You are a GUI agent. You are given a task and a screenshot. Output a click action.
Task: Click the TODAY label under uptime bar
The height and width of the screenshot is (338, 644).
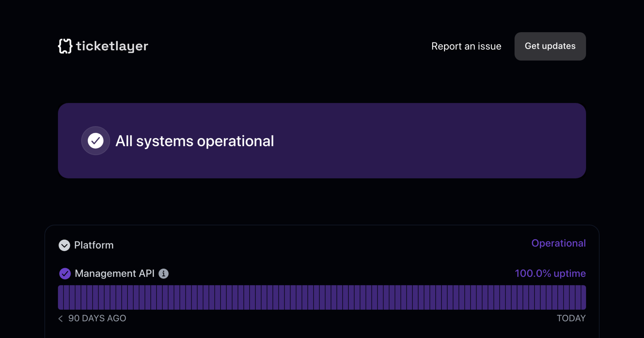point(571,318)
